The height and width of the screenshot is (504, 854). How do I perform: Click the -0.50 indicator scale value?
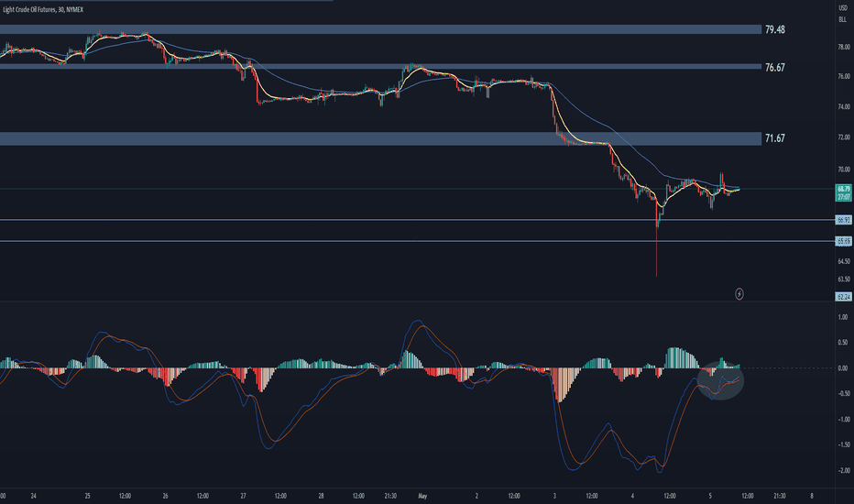pos(843,393)
